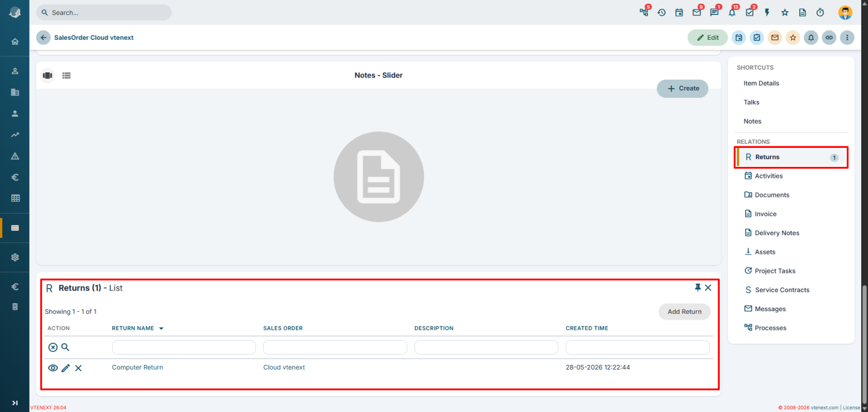Open the trash bin icon in sidebar
Viewport: 868px width, 412px height.
click(15, 307)
